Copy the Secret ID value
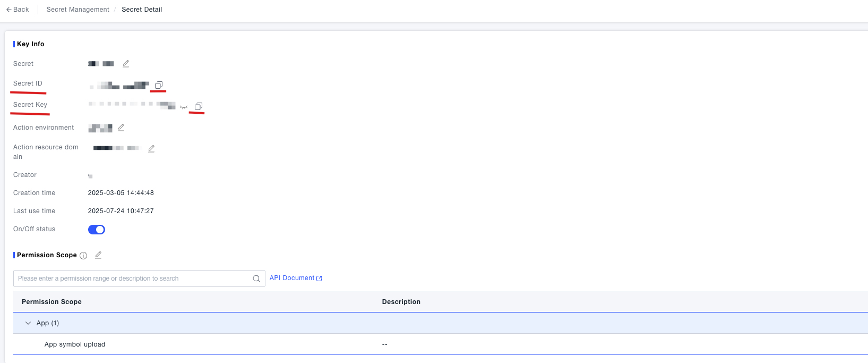868x363 pixels. pos(158,85)
